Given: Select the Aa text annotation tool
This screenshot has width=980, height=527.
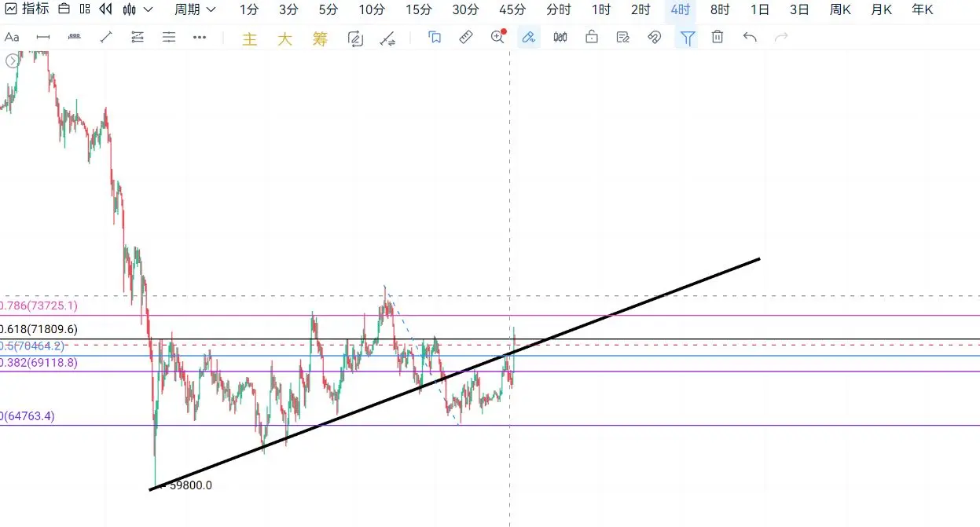Looking at the screenshot, I should point(12,37).
